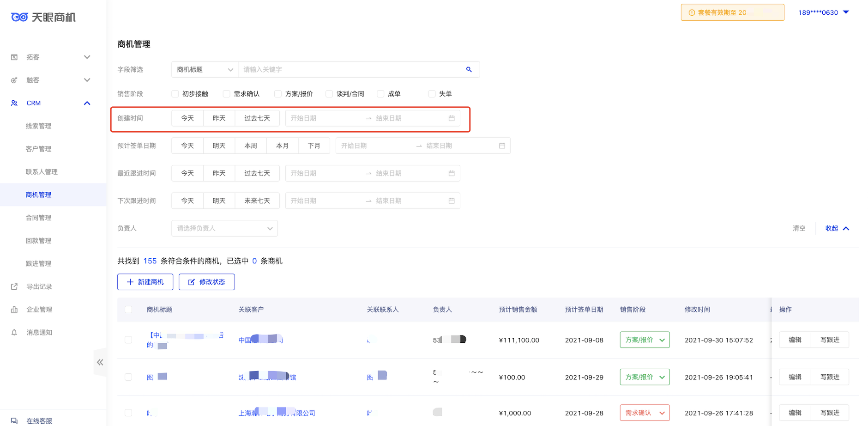Click the CRM people icon

(x=14, y=103)
